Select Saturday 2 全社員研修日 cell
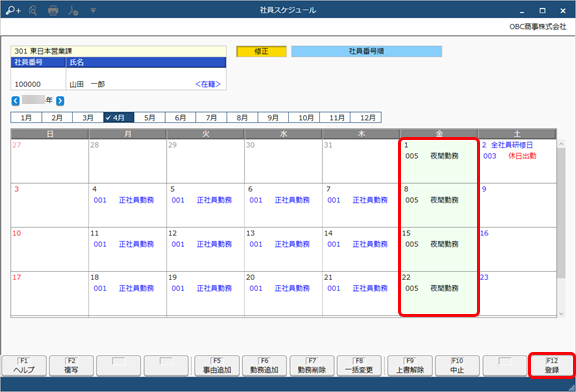576x392 pixels. coord(517,161)
